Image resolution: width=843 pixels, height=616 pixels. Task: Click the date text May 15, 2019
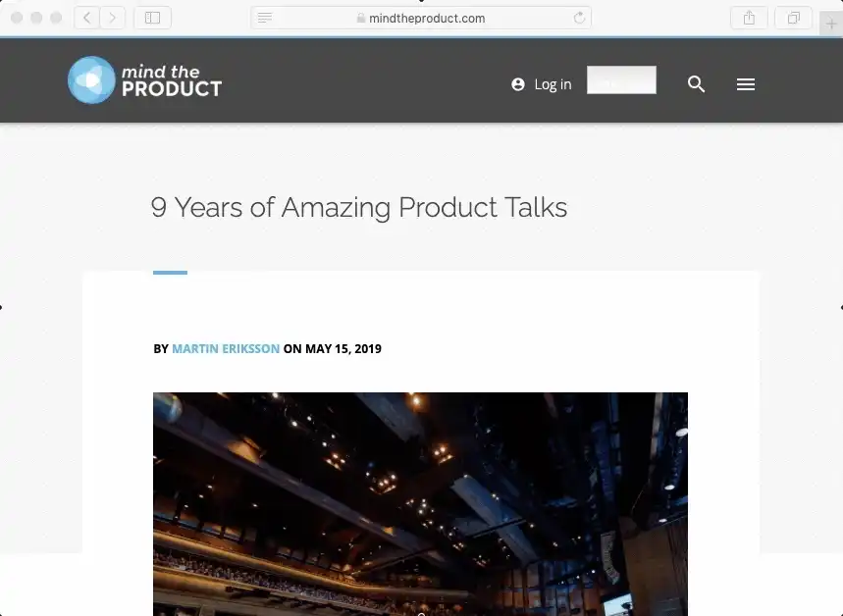343,349
